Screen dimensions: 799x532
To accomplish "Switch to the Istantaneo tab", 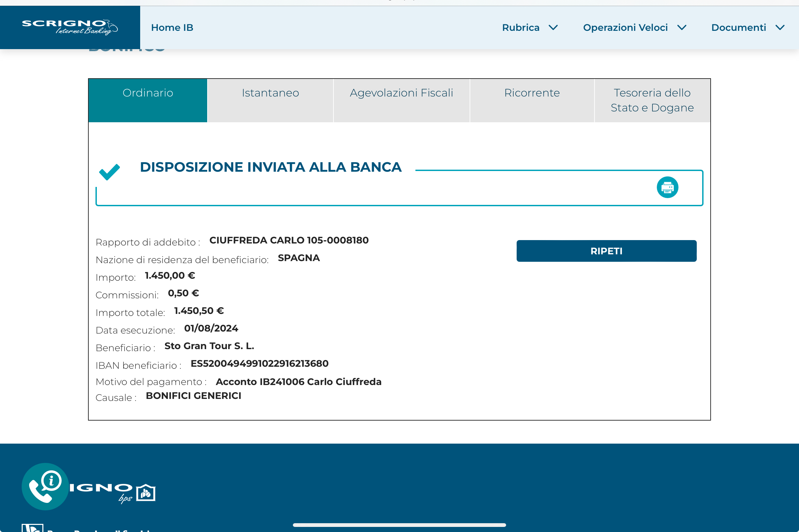I will coord(270,101).
